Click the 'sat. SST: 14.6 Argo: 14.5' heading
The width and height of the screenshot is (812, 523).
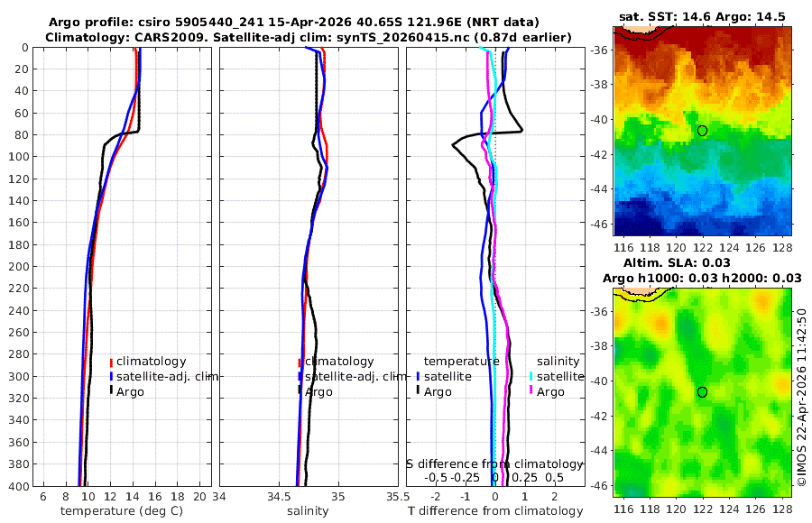pos(702,16)
